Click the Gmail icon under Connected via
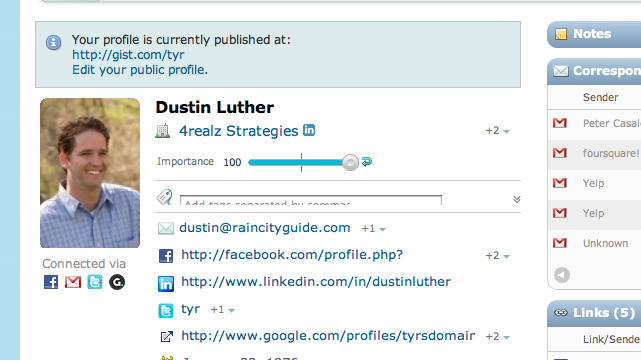Screen dimensions: 641x360 [x=73, y=282]
